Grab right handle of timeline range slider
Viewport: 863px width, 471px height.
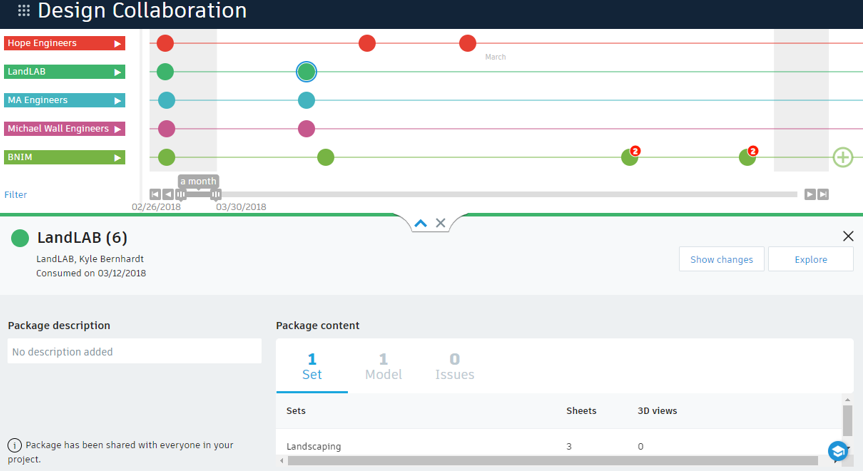[216, 194]
